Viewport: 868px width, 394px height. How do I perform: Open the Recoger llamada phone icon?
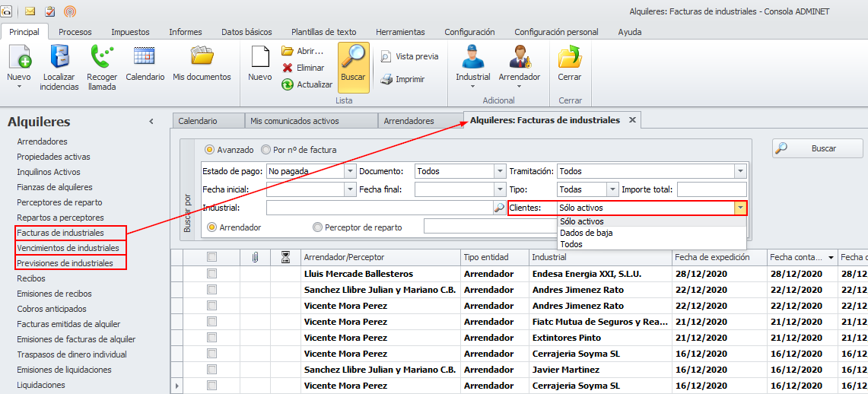[102, 58]
